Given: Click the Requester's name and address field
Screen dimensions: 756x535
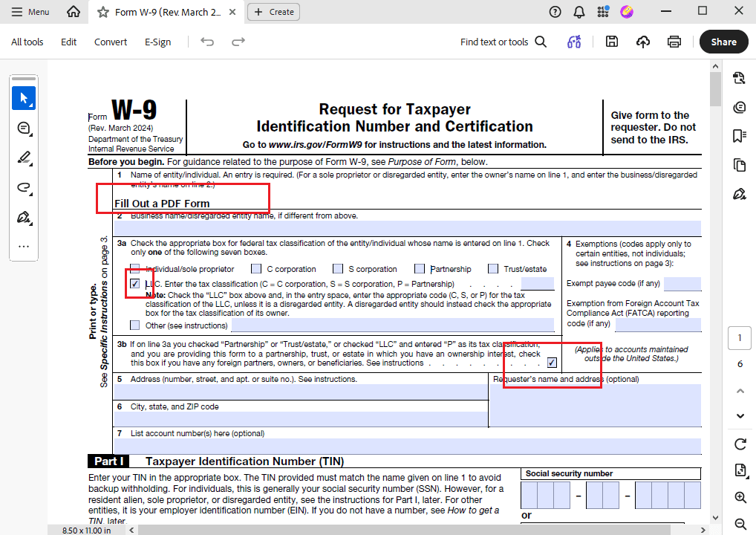Looking at the screenshot, I should click(596, 405).
